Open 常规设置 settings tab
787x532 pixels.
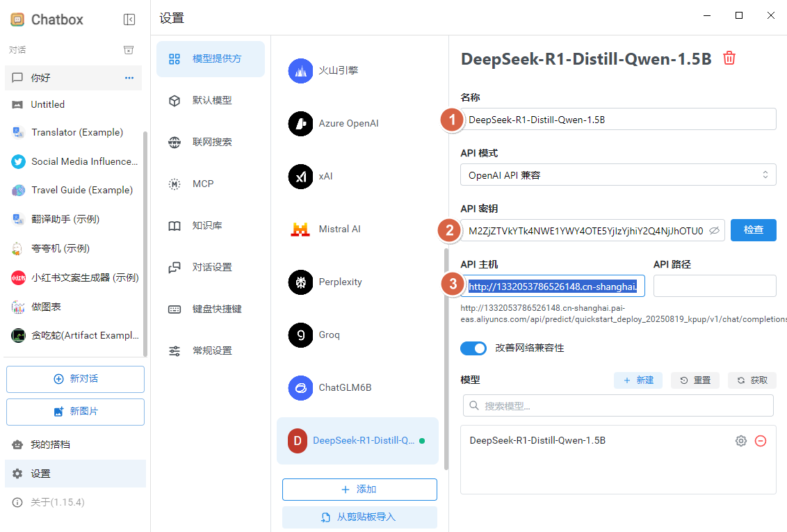[x=210, y=350]
